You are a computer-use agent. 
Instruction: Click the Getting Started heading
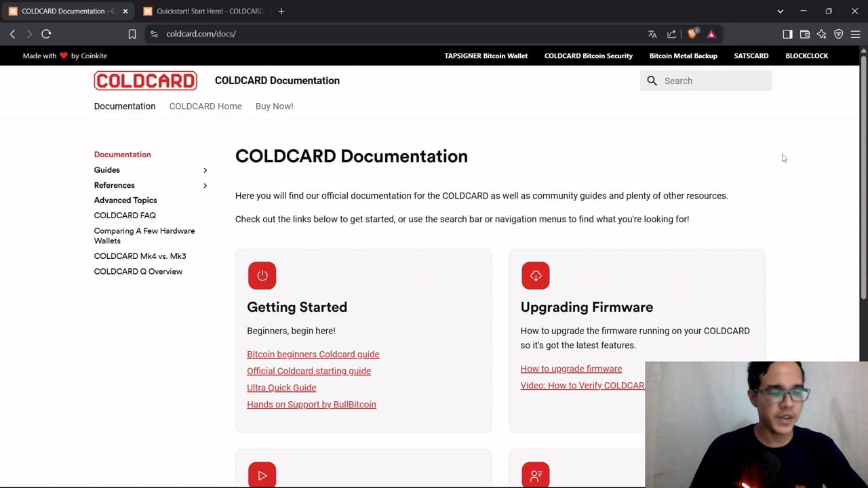297,307
